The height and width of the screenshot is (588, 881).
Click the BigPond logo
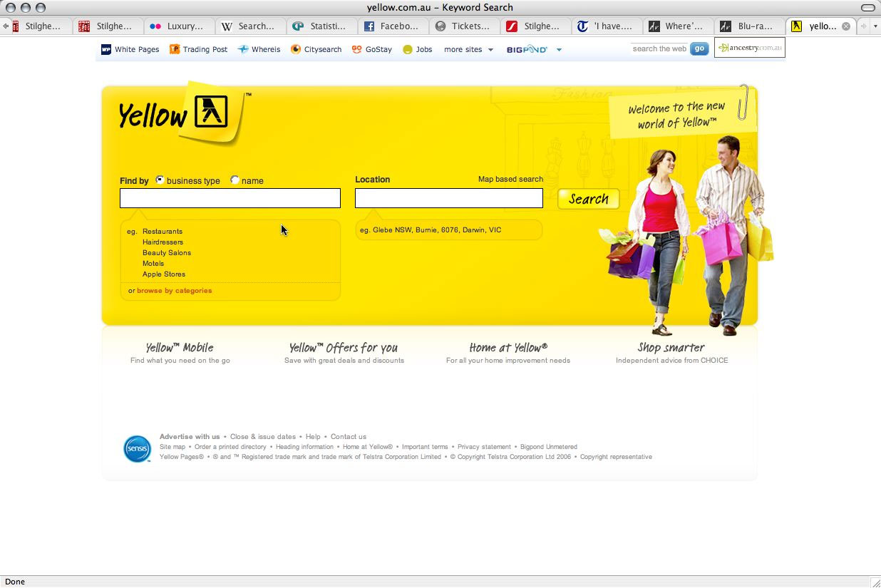tap(527, 49)
